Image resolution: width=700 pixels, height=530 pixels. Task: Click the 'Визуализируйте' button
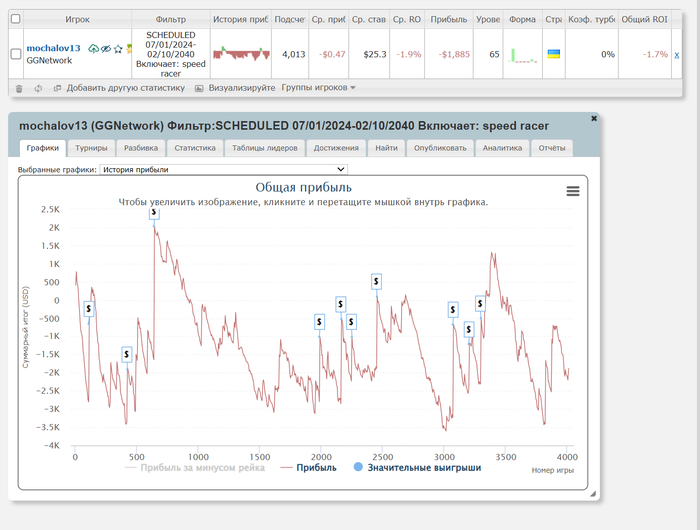pos(242,88)
